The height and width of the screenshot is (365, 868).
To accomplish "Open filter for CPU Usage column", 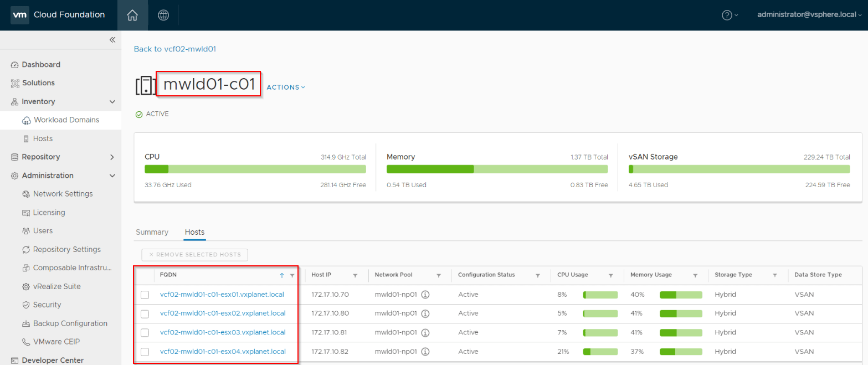I will [x=610, y=275].
